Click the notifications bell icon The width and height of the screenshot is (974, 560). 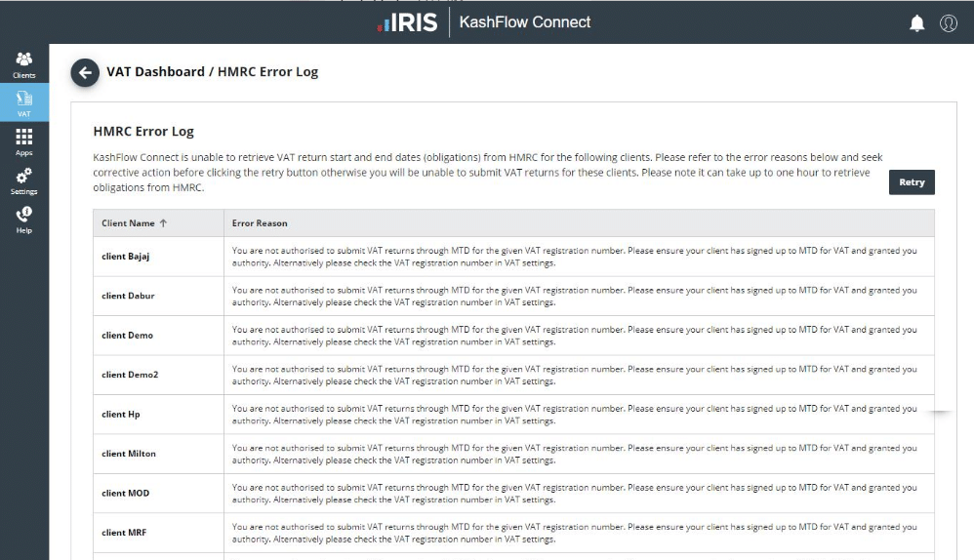pos(916,23)
